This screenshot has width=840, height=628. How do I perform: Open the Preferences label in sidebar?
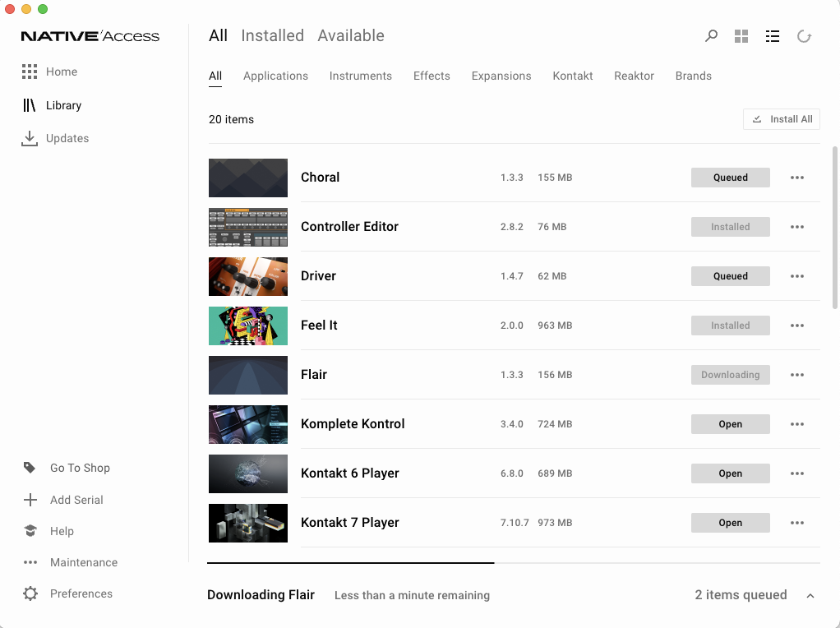click(x=81, y=593)
